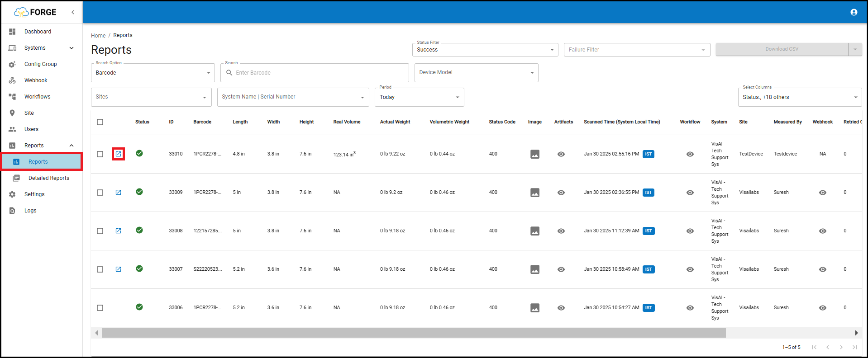View workflow eye icon for report 33007
Screen dimensions: 868x358
[x=690, y=269]
